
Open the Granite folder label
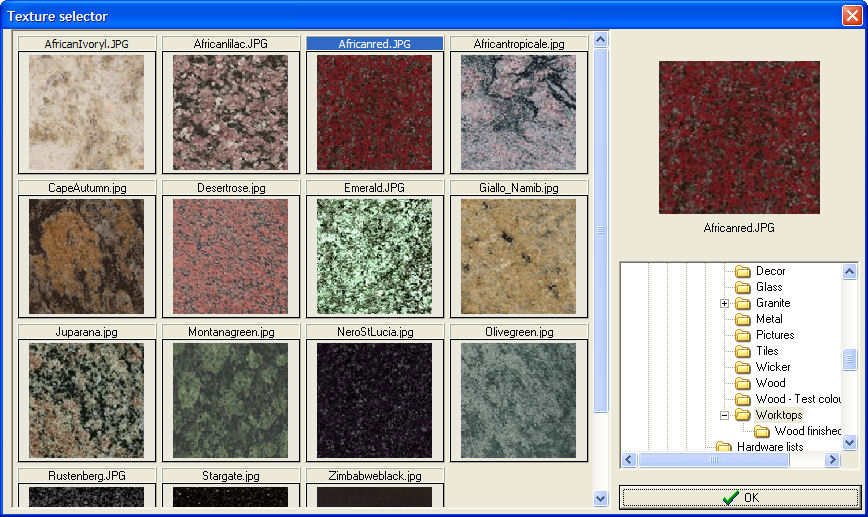tap(773, 303)
